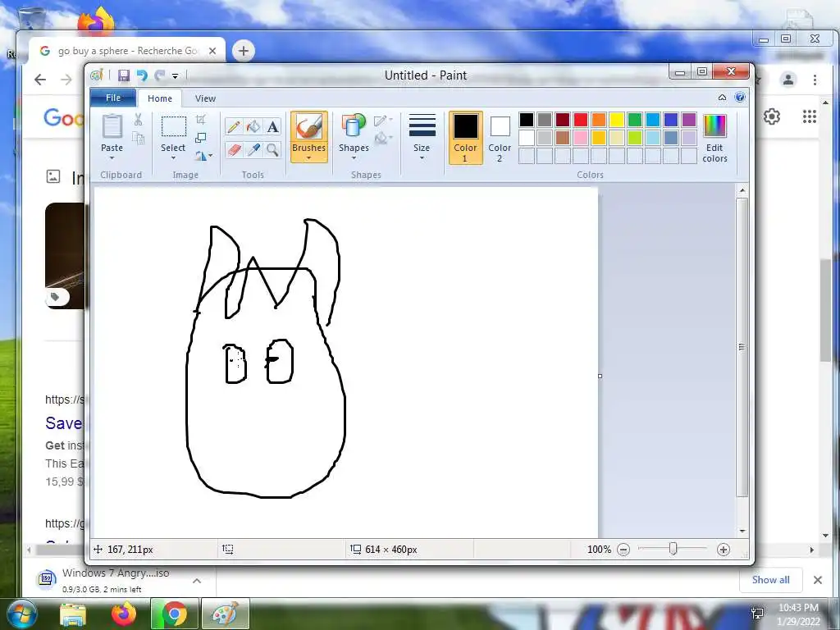Close the 'go buy a sphere' tab
Image resolution: width=840 pixels, height=630 pixels.
212,51
